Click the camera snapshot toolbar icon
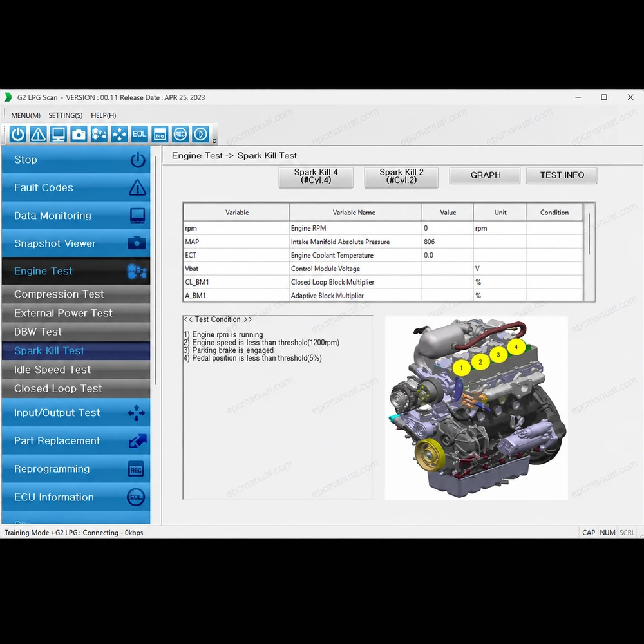Image resolution: width=644 pixels, height=644 pixels. tap(79, 135)
